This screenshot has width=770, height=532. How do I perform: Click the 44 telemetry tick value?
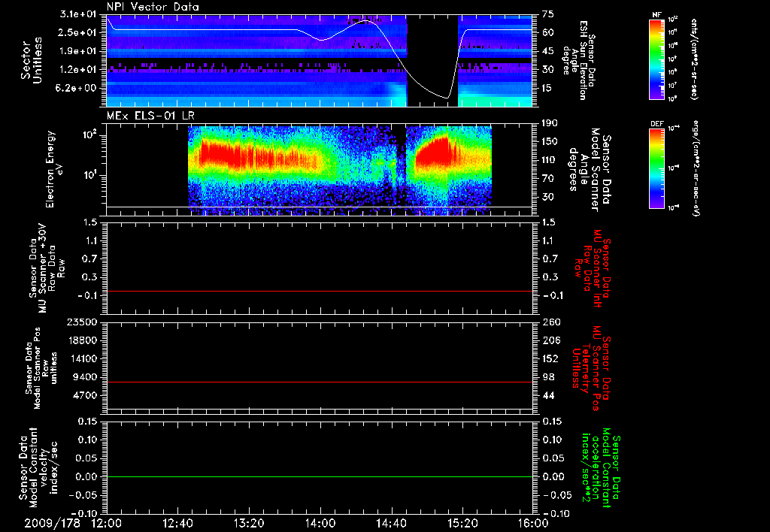tap(547, 395)
